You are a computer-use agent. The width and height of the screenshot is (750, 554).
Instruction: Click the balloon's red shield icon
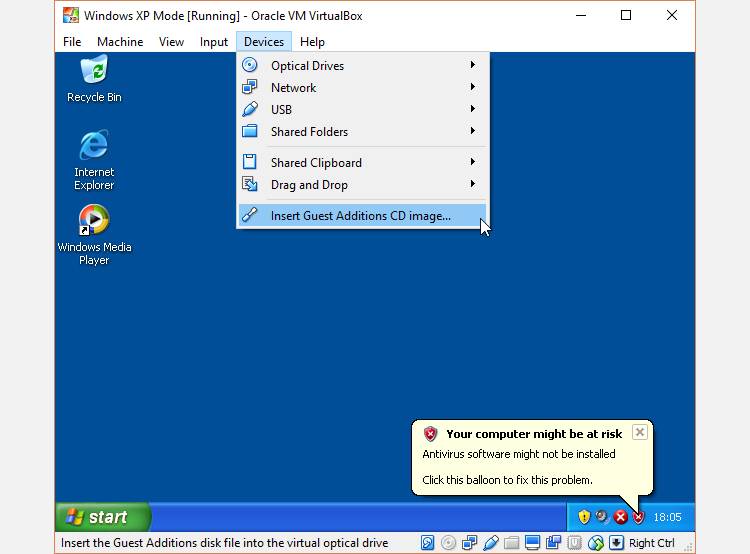[x=430, y=434]
